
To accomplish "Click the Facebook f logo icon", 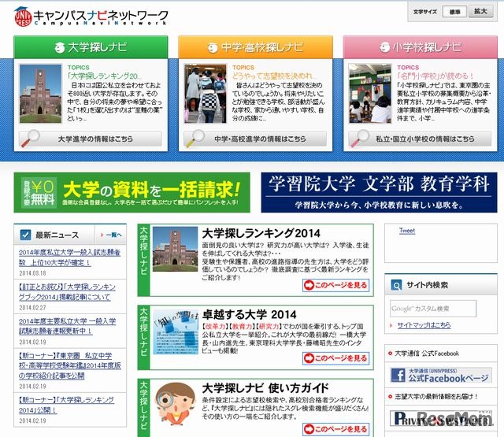I will pyautogui.click(x=398, y=375).
